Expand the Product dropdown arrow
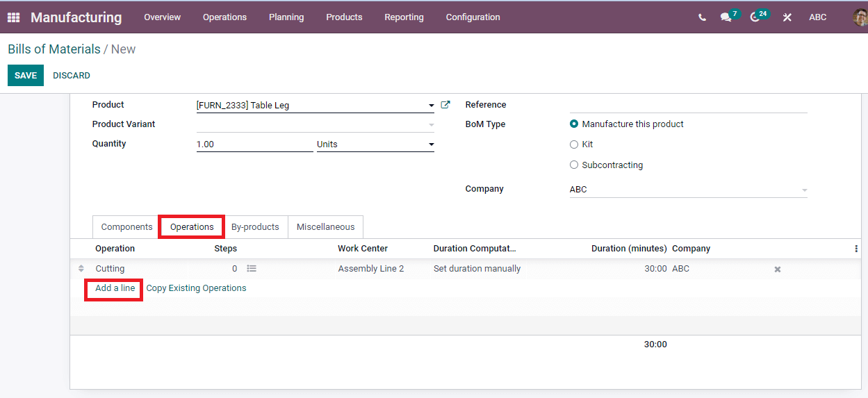This screenshot has width=868, height=398. (431, 106)
